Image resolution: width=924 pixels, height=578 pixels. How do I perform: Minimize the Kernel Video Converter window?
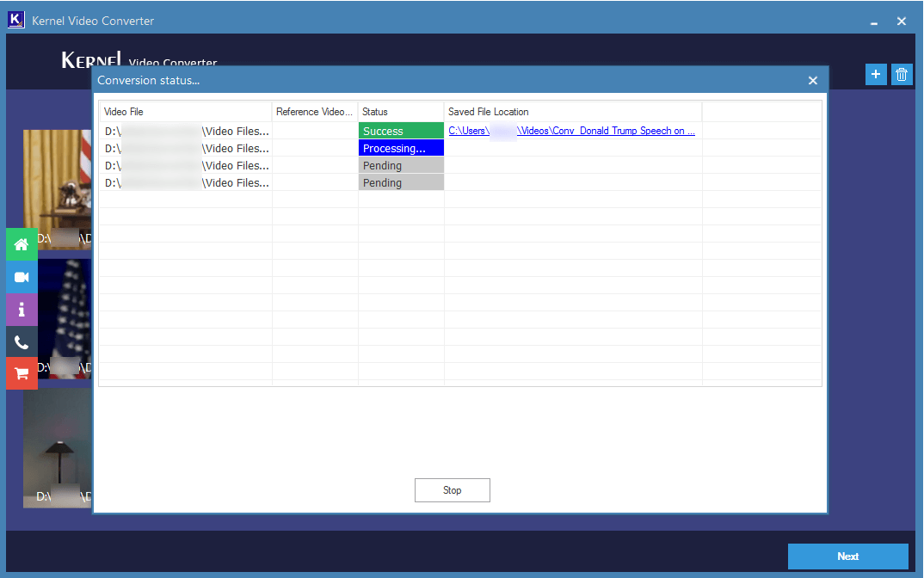874,22
